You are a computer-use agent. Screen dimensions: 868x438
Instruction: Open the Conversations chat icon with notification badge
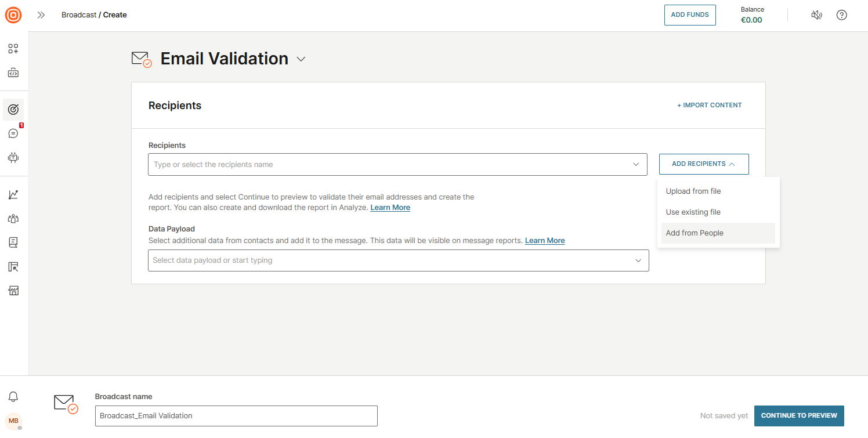(13, 133)
